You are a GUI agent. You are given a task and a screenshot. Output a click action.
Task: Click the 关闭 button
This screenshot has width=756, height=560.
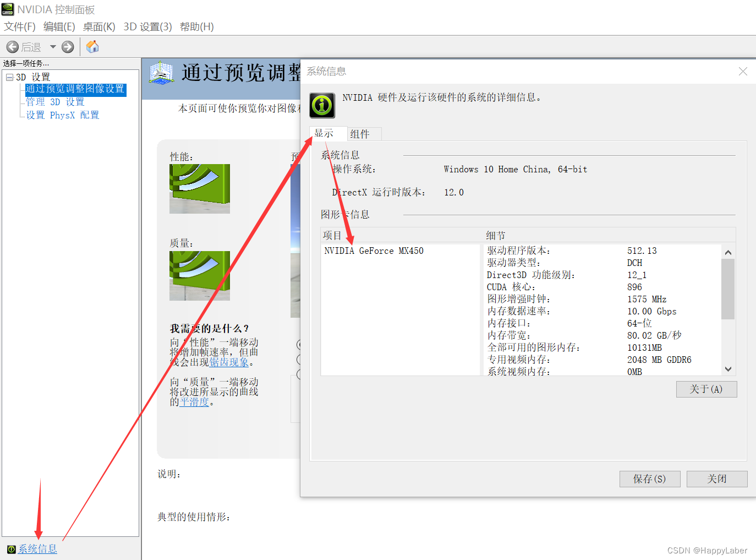pyautogui.click(x=717, y=479)
